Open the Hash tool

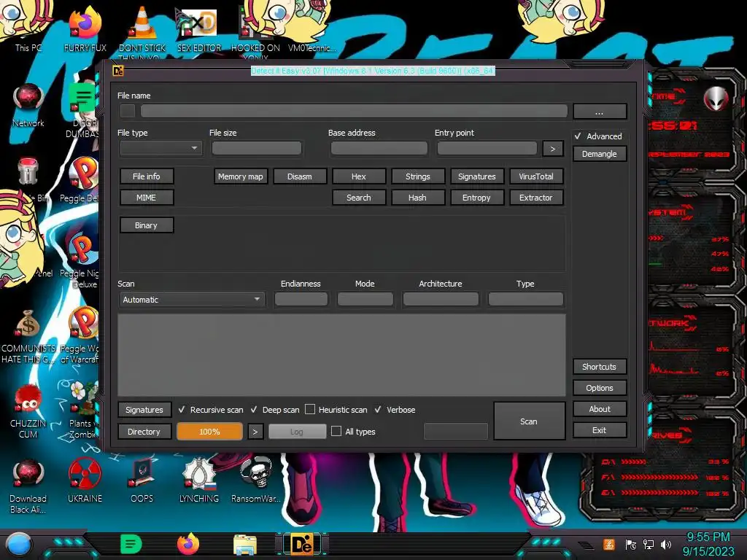tap(418, 198)
